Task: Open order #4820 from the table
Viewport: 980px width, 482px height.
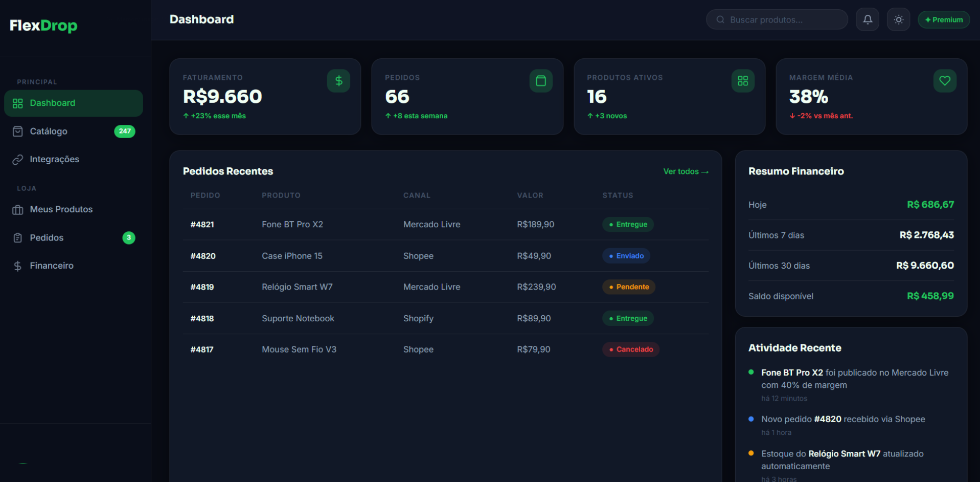Action: click(x=202, y=255)
